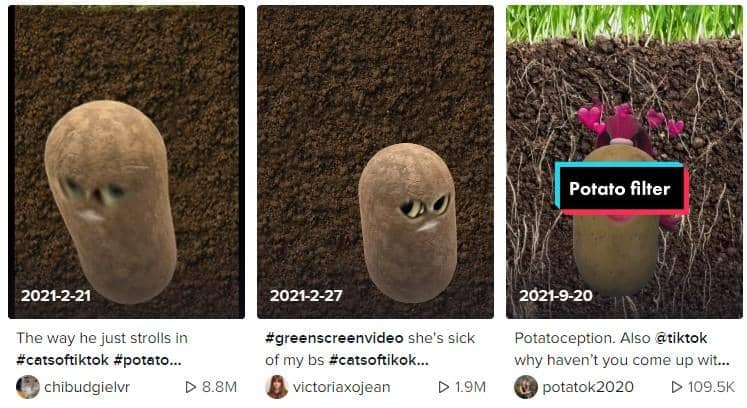Screen dimensions: 747x408
Task: Open chibudgielvr profile avatar
Action: (28, 387)
